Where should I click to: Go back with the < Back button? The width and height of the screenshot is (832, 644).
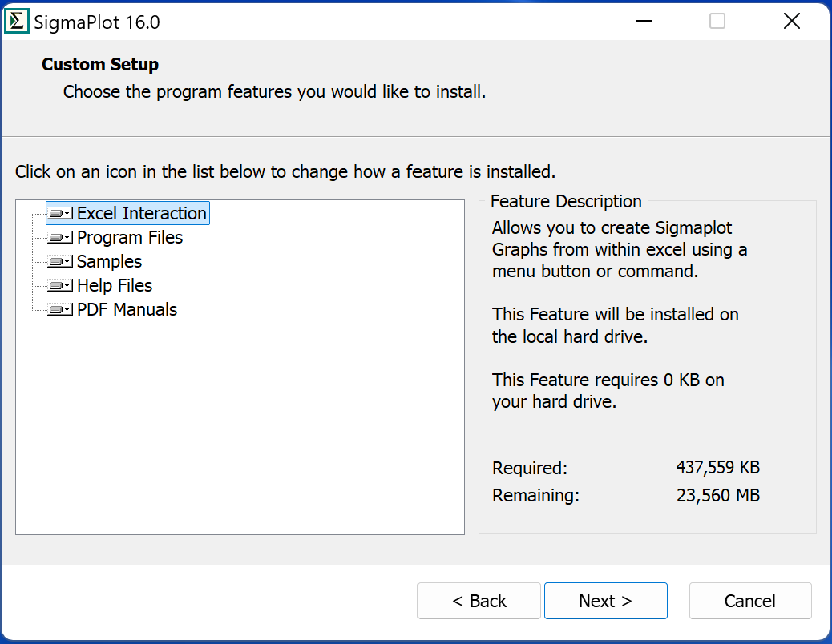479,601
